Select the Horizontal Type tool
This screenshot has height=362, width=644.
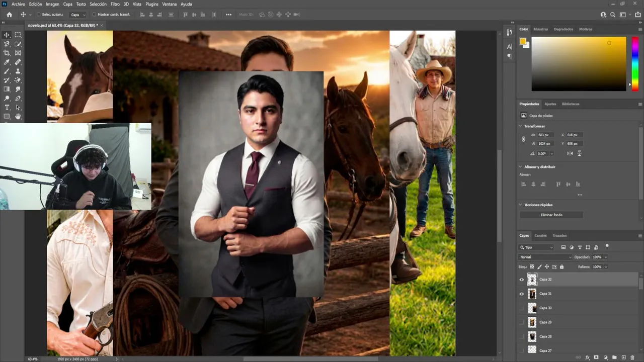pyautogui.click(x=7, y=108)
